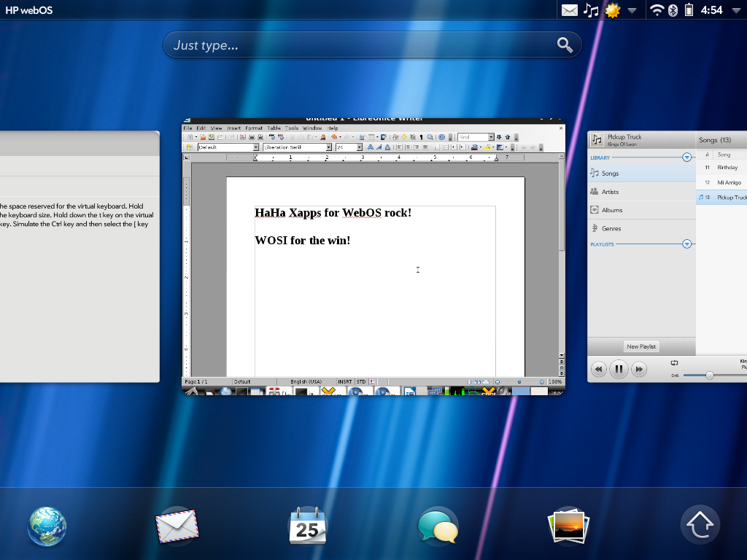Toggle INSRT mode in Writer status bar
747x560 pixels.
click(344, 381)
